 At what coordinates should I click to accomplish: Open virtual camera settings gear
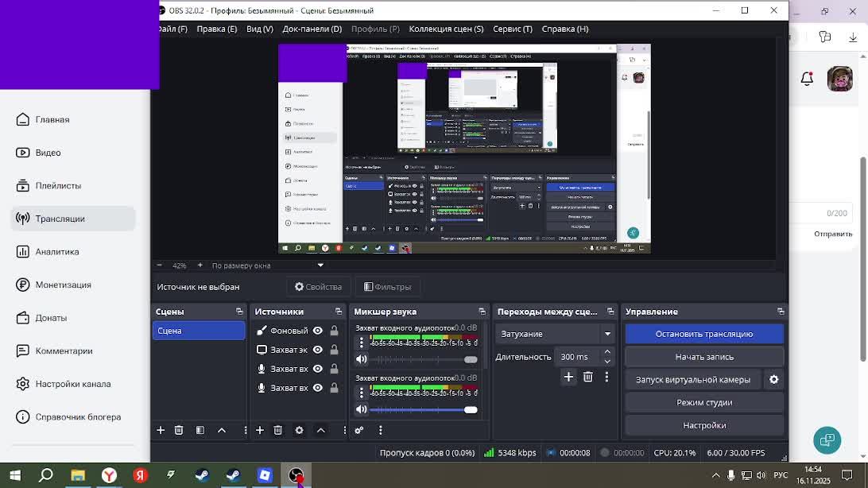(773, 380)
